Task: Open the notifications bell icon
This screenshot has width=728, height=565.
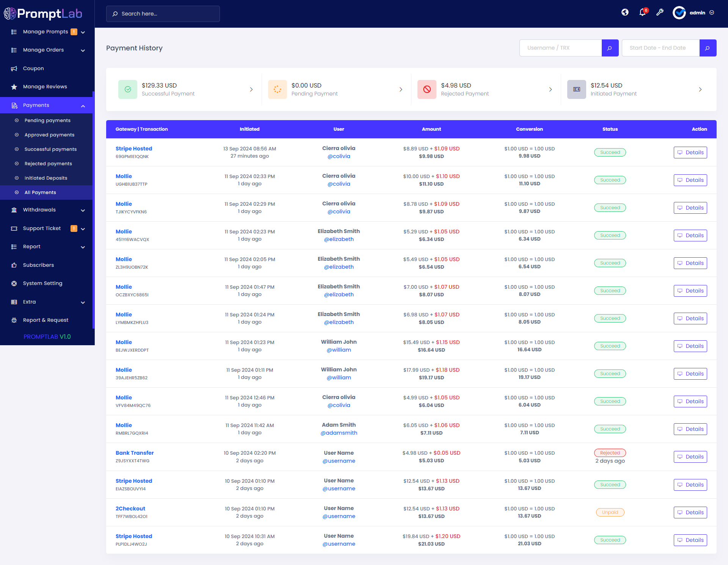Action: click(x=642, y=13)
